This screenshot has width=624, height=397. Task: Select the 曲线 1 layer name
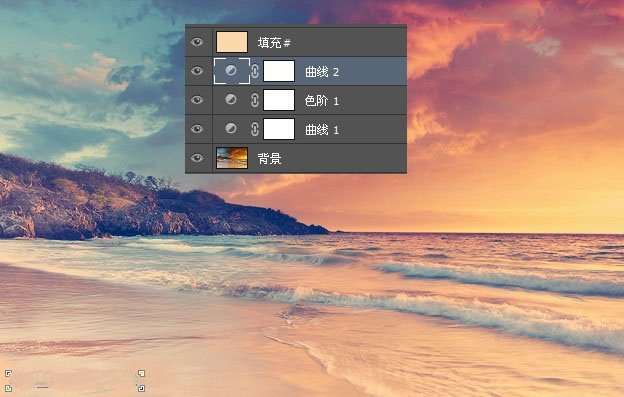(x=322, y=130)
